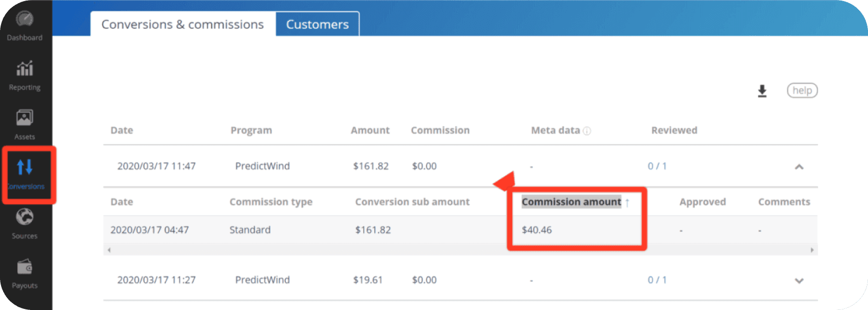Screen dimensions: 868x310
Task: Click the scrollbar right arrow
Action: (x=812, y=250)
